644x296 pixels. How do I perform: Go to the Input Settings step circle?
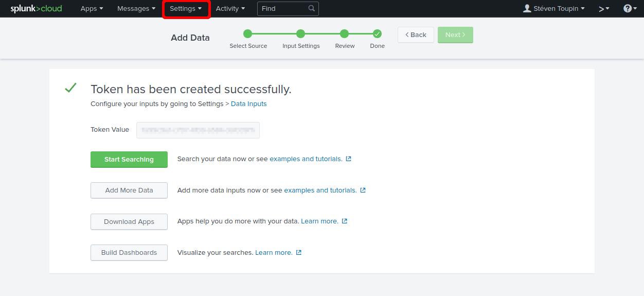point(301,34)
